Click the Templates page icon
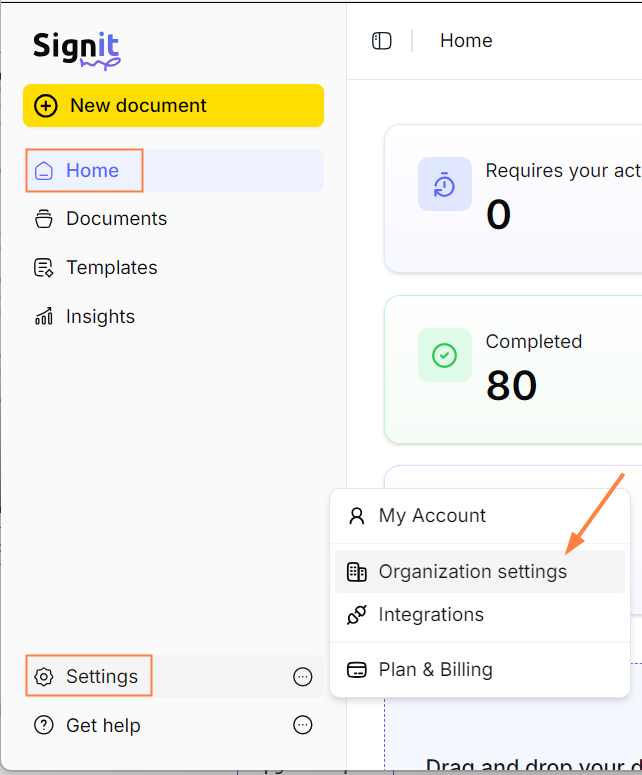The height and width of the screenshot is (775, 642). click(x=43, y=267)
